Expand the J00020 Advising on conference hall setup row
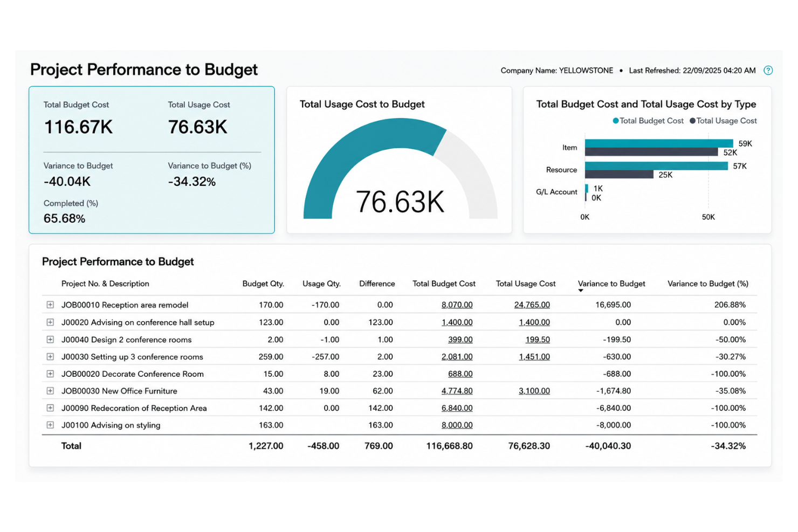This screenshot has height=532, width=798. [50, 322]
